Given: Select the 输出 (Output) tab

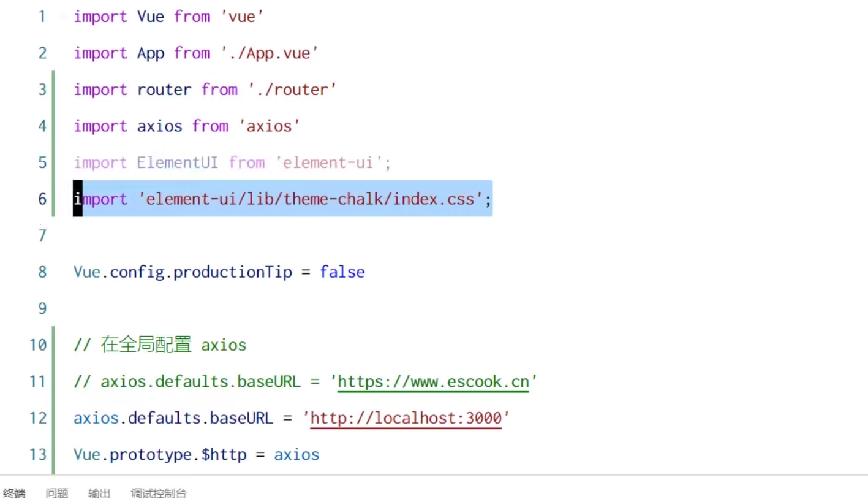Looking at the screenshot, I should pos(99,493).
